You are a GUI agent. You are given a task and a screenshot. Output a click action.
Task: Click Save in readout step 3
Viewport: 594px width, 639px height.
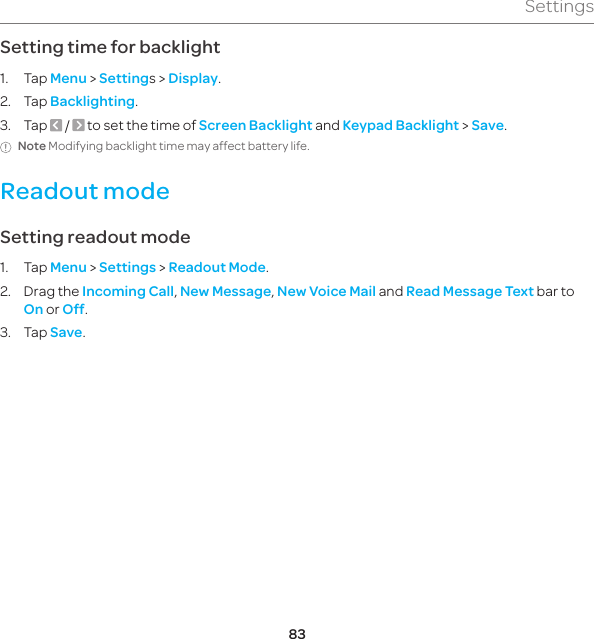click(x=66, y=333)
